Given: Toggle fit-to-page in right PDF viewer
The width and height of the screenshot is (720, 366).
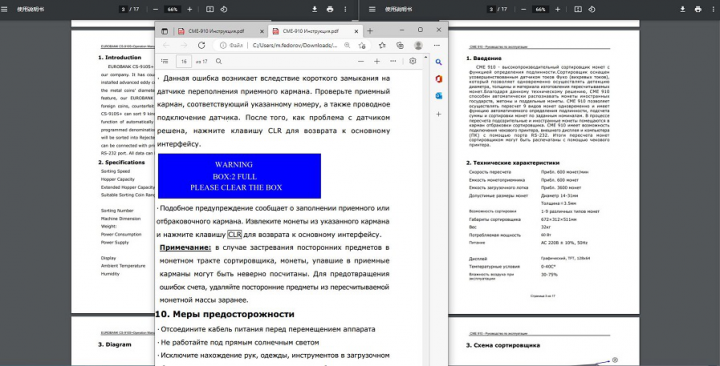Looking at the screenshot, I should [x=578, y=9].
